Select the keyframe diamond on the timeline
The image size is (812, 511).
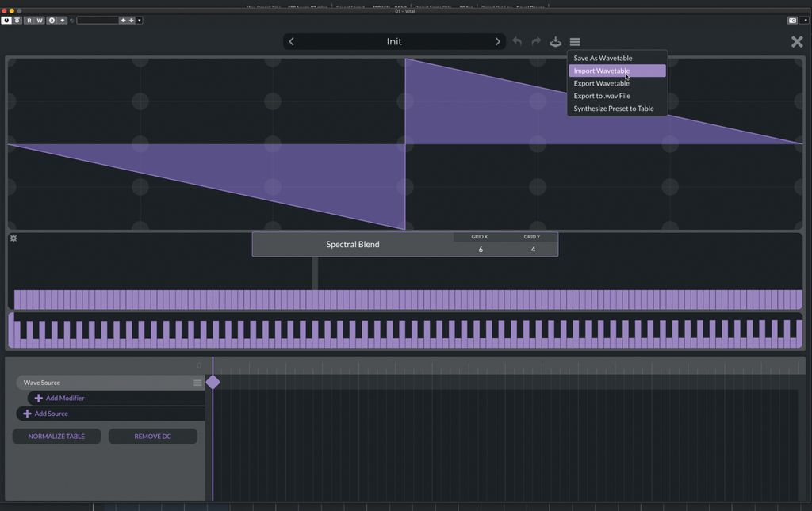coord(213,382)
